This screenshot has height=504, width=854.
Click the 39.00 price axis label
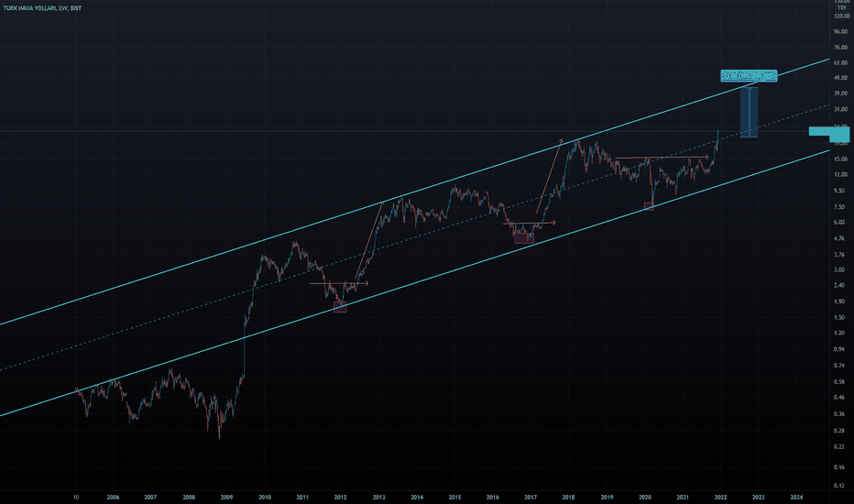point(841,93)
